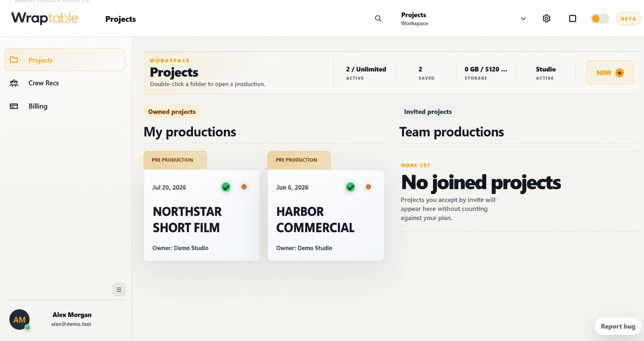Click the credit card icon beside Billing
The image size is (644, 341).
(14, 106)
